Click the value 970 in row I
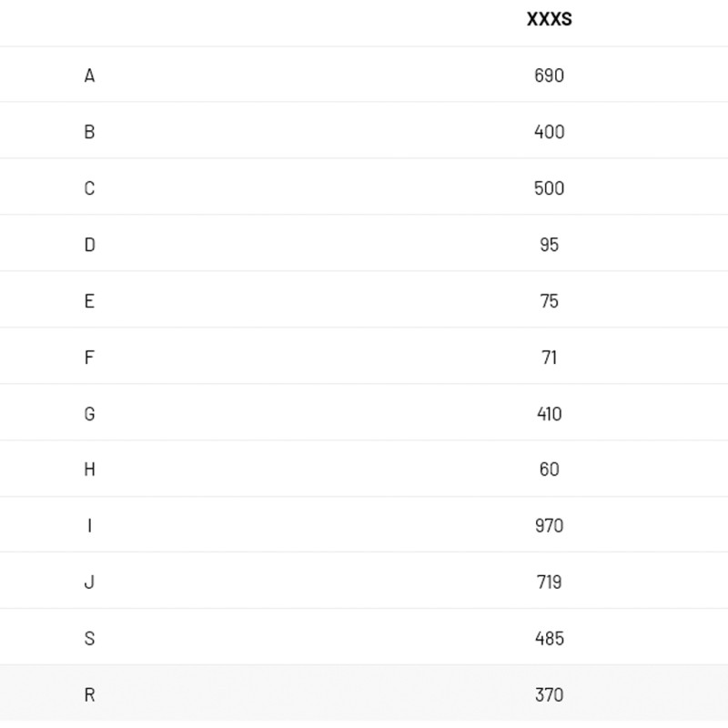This screenshot has height=728, width=728. point(549,526)
